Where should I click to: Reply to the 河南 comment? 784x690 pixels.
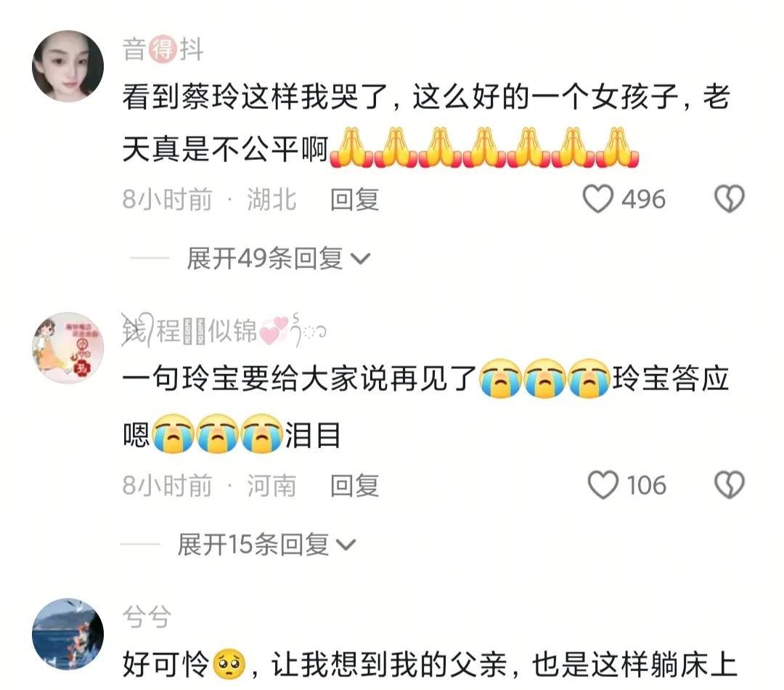[x=354, y=485]
